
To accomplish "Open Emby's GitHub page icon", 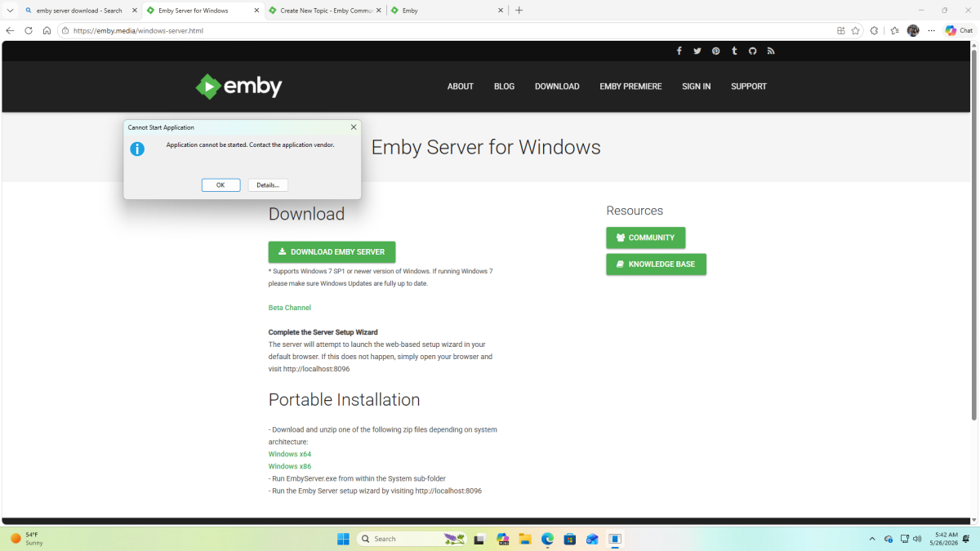I will (x=752, y=51).
